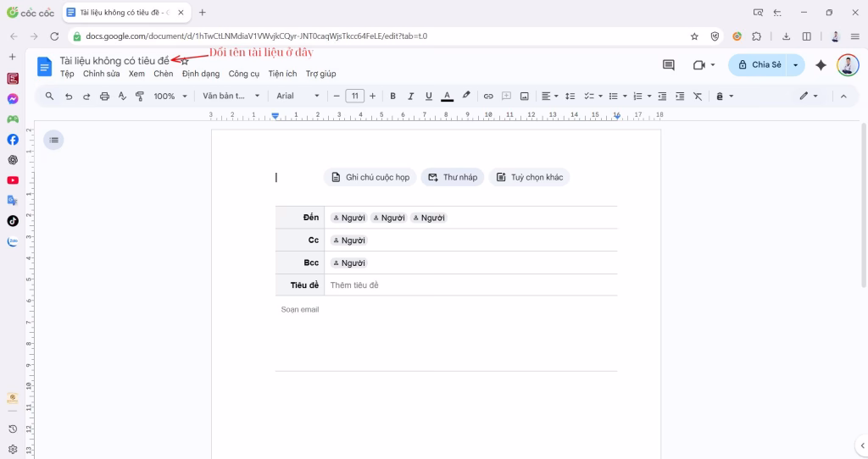
Task: Open the comment history
Action: coord(669,64)
